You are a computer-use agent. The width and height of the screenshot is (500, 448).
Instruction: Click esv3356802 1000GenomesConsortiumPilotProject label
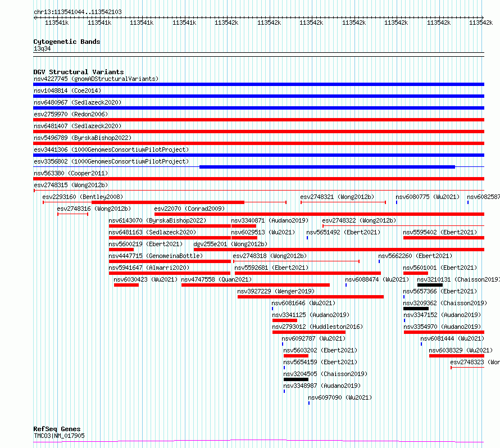111,161
